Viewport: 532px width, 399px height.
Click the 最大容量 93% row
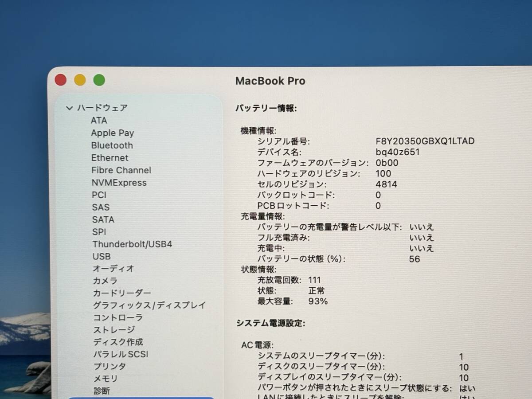(293, 301)
